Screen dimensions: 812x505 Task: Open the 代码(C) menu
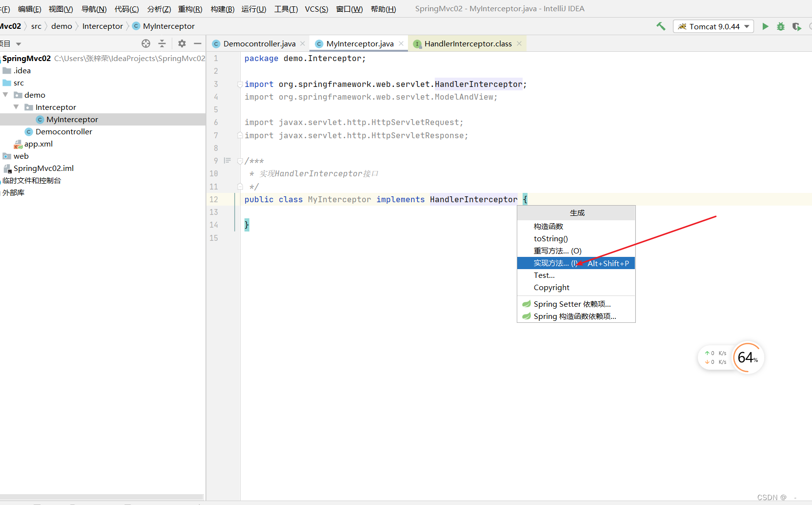pos(126,9)
